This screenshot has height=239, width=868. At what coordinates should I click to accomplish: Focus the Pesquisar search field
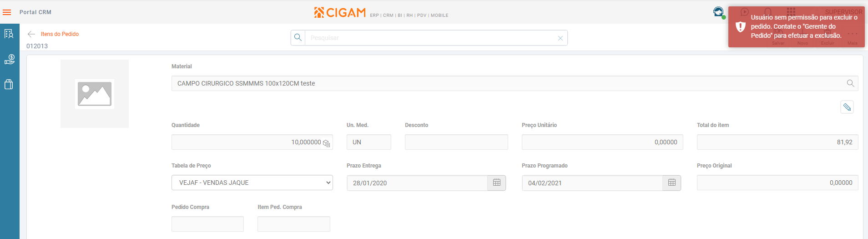point(430,38)
